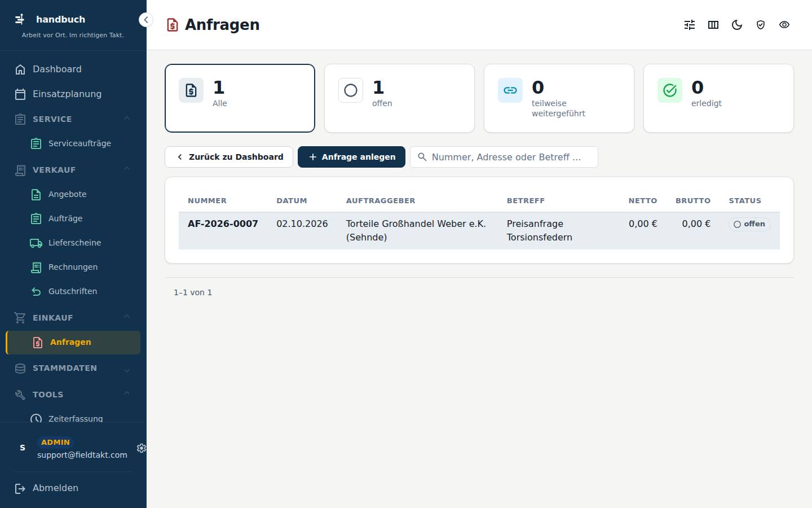812x508 pixels.
Task: Sort by the NUMMER column header
Action: (207, 200)
